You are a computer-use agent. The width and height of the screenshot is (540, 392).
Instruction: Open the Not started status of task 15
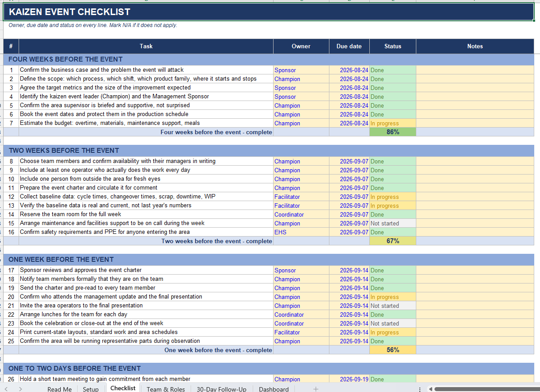(x=393, y=223)
